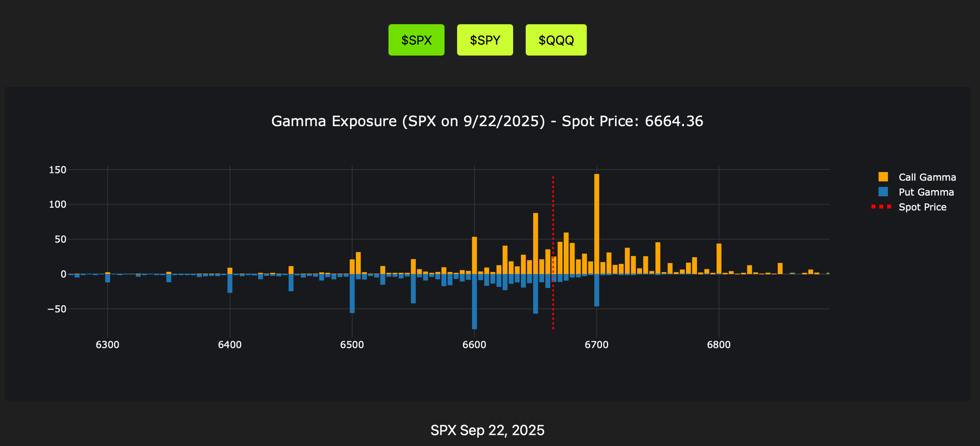Click the Gamma Exposure chart title

coord(487,122)
